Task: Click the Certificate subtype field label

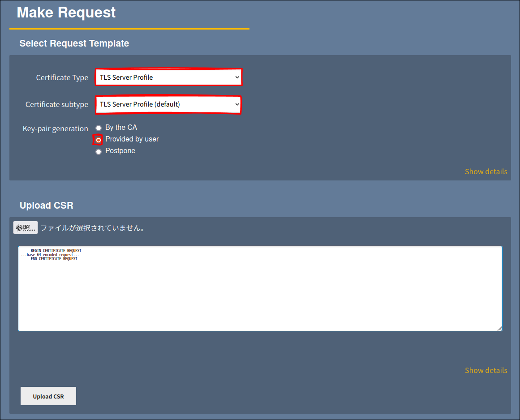Action: (57, 104)
